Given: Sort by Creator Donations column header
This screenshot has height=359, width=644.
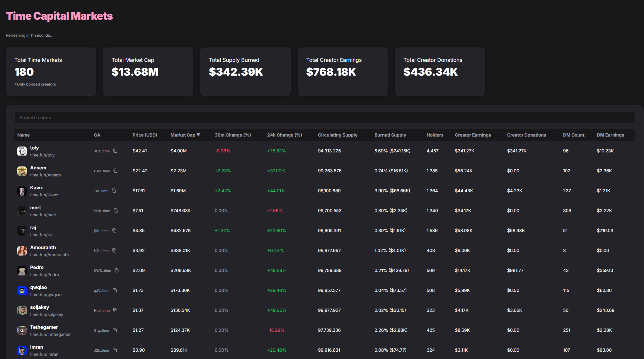Looking at the screenshot, I should click(527, 135).
